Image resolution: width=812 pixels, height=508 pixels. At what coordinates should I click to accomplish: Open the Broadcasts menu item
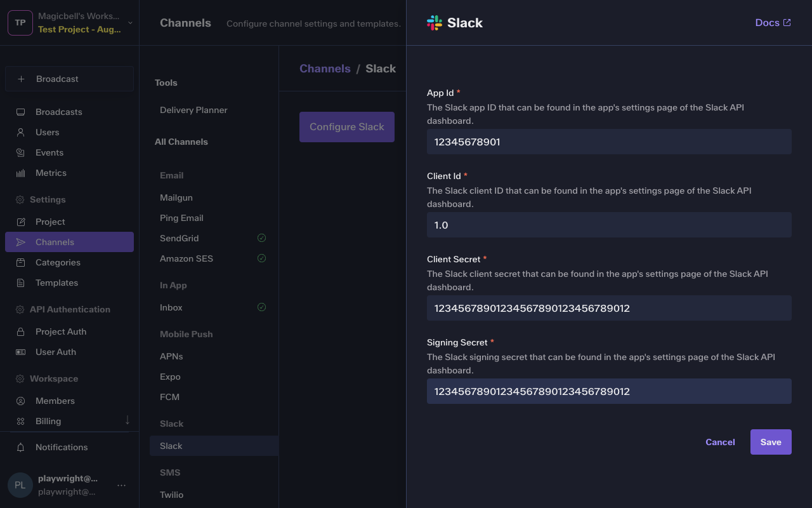pos(70,112)
